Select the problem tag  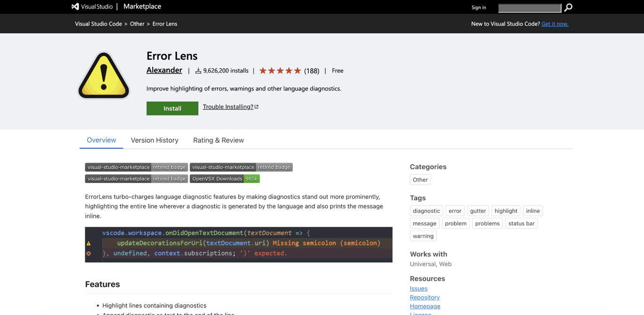click(x=455, y=224)
